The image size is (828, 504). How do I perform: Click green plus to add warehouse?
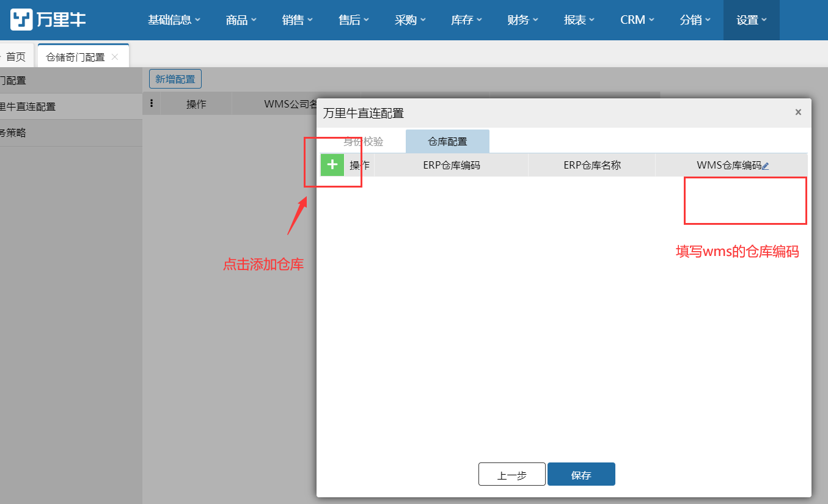(332, 165)
